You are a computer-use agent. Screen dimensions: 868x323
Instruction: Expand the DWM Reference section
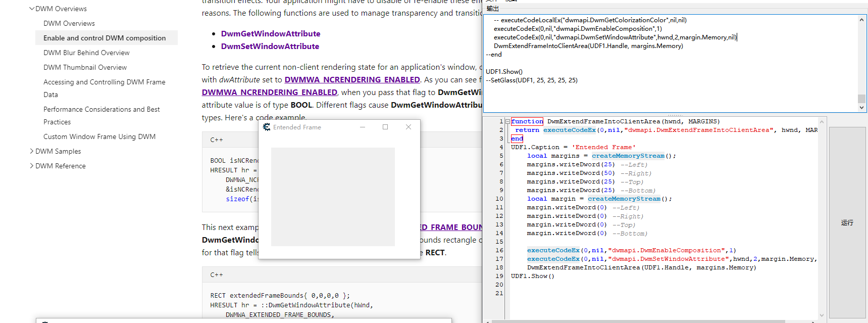coord(32,166)
